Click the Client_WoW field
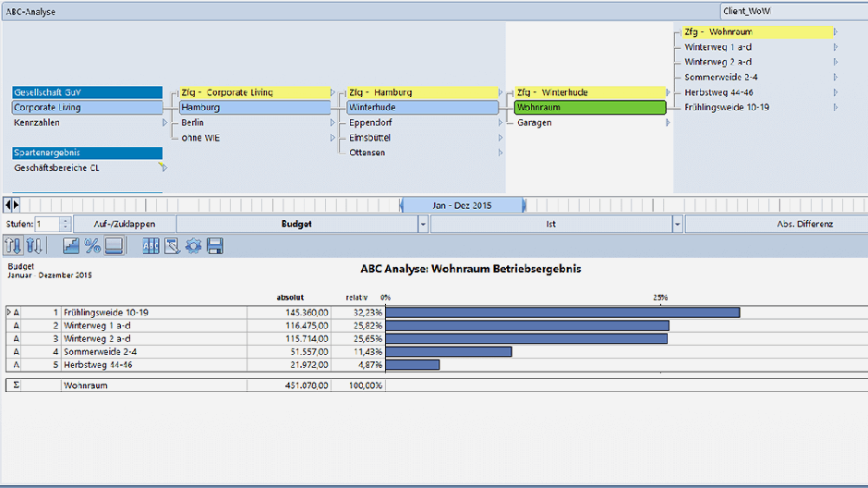This screenshot has width=868, height=488. pos(794,11)
